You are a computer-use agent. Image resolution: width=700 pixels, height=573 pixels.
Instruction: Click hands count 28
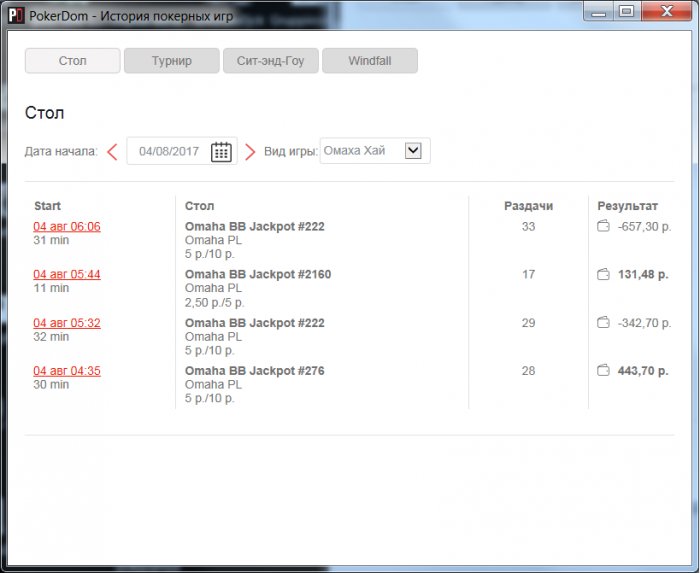[x=529, y=370]
